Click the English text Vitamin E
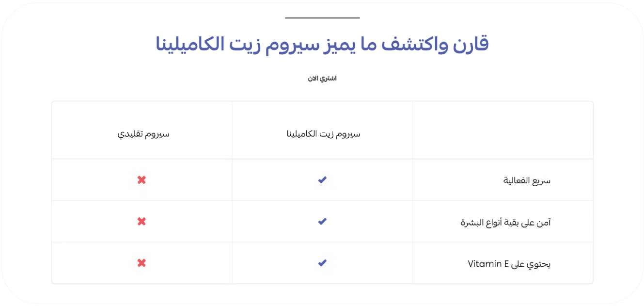This screenshot has height=306, width=644. [x=488, y=264]
